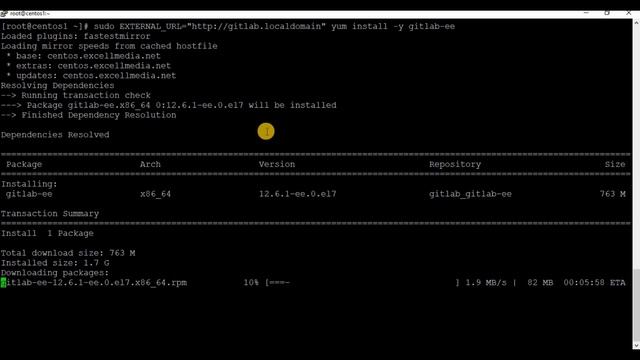Maximize the terminal window
Image resolution: width=640 pixels, height=360 pixels.
point(607,13)
